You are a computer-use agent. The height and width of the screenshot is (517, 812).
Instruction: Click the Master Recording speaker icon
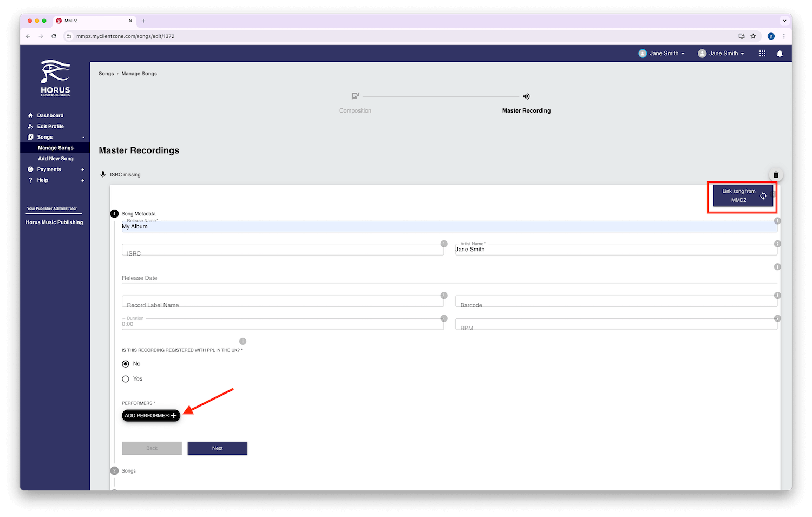point(526,96)
